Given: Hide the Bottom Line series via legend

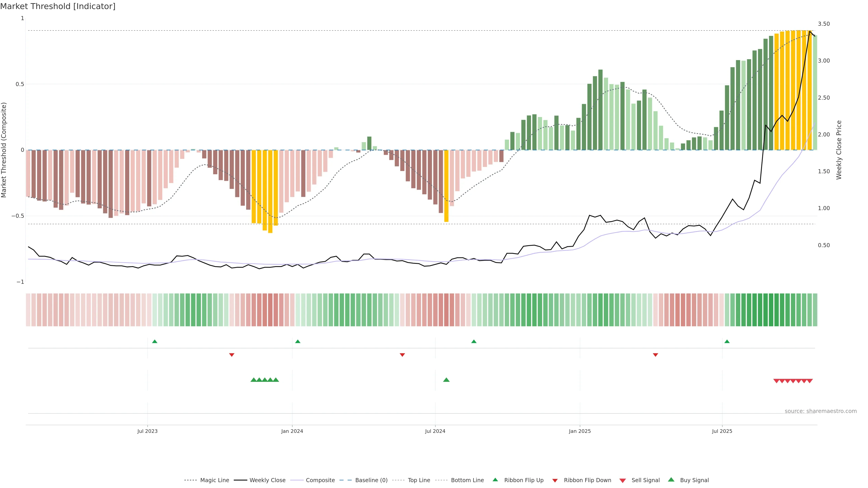Looking at the screenshot, I should click(467, 480).
